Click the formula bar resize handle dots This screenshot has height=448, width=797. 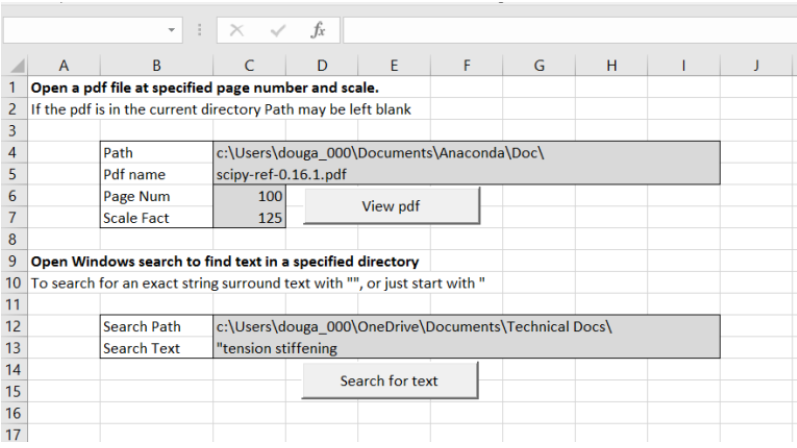click(x=201, y=30)
